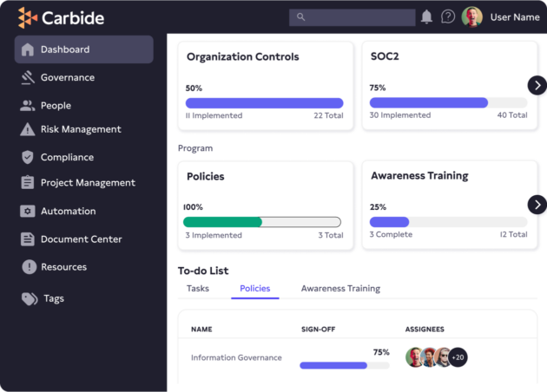Click the Organization Controls progress bar

click(x=264, y=102)
